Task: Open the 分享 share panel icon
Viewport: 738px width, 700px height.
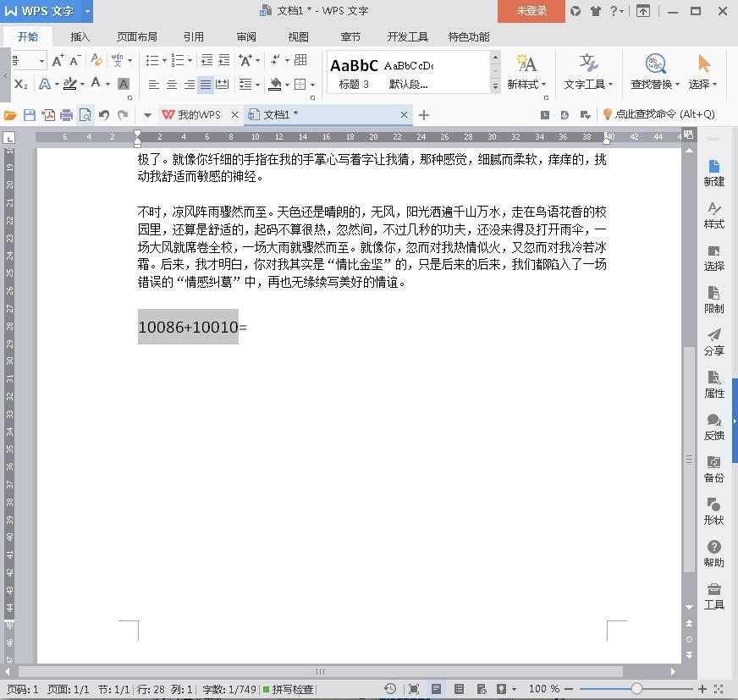Action: pyautogui.click(x=713, y=342)
